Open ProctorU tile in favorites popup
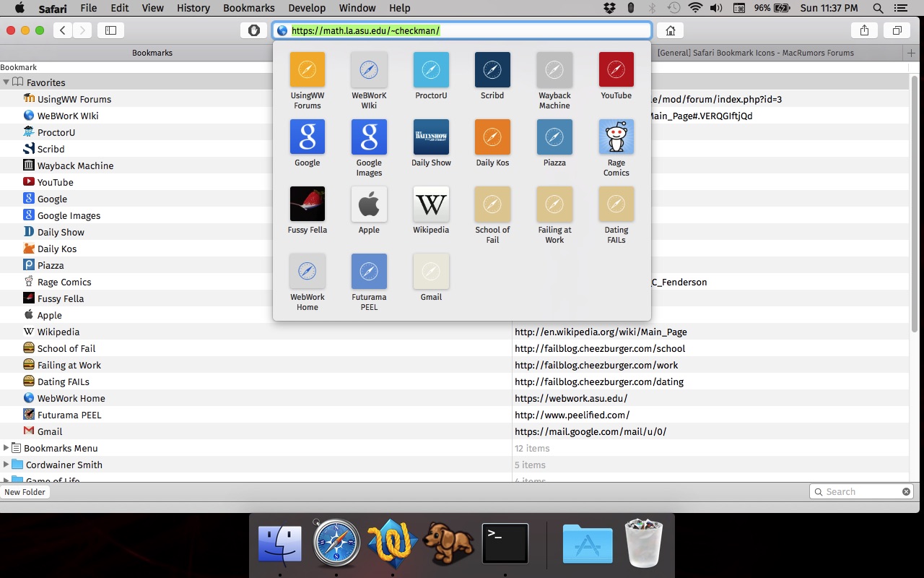The height and width of the screenshot is (578, 924). click(431, 70)
